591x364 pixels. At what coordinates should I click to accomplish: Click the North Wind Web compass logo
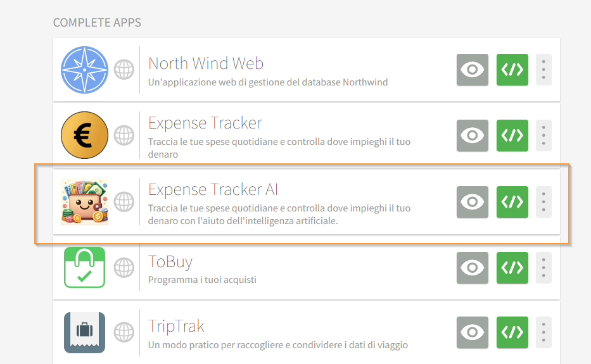tap(85, 70)
